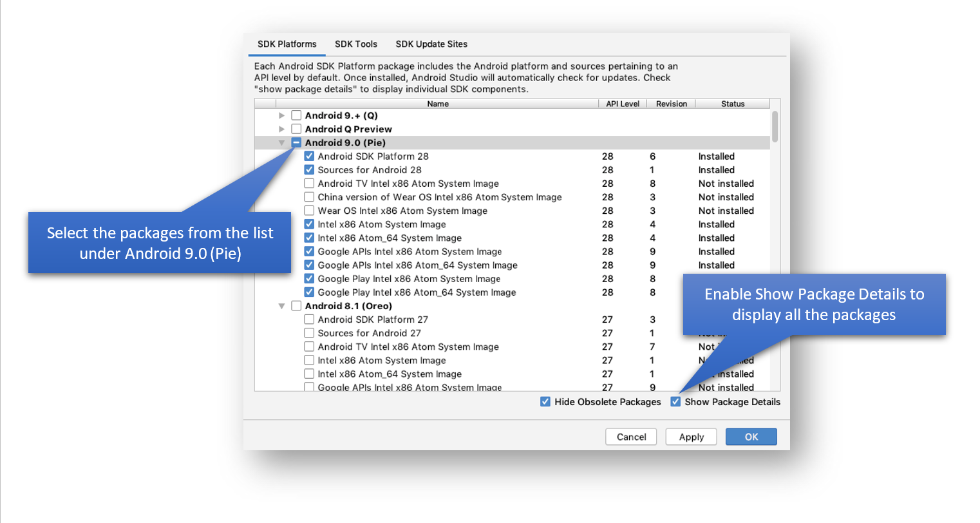Screen dimensions: 980x523
Task: Open the SDK Update Sites tab
Action: pos(431,44)
